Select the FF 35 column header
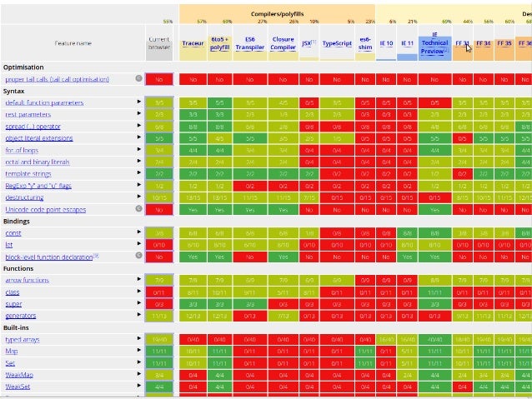The height and width of the screenshot is (399, 532). tap(504, 43)
